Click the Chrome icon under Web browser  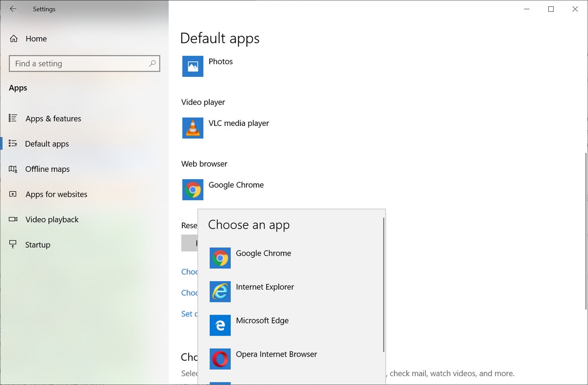193,190
